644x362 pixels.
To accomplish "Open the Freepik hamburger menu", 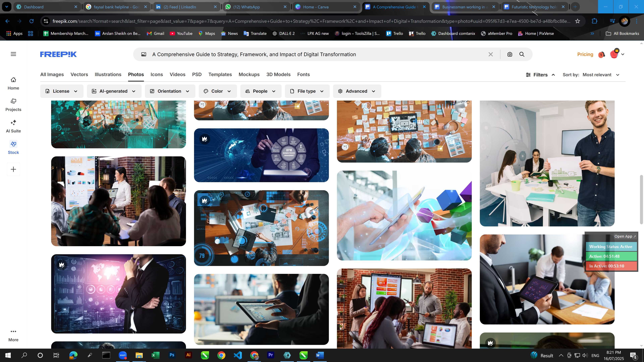I will pyautogui.click(x=13, y=54).
